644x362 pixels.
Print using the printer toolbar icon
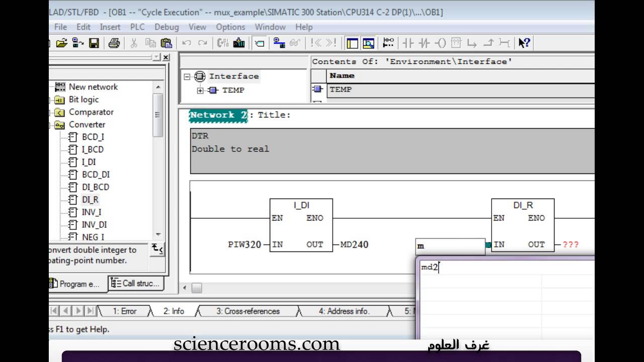[x=114, y=43]
